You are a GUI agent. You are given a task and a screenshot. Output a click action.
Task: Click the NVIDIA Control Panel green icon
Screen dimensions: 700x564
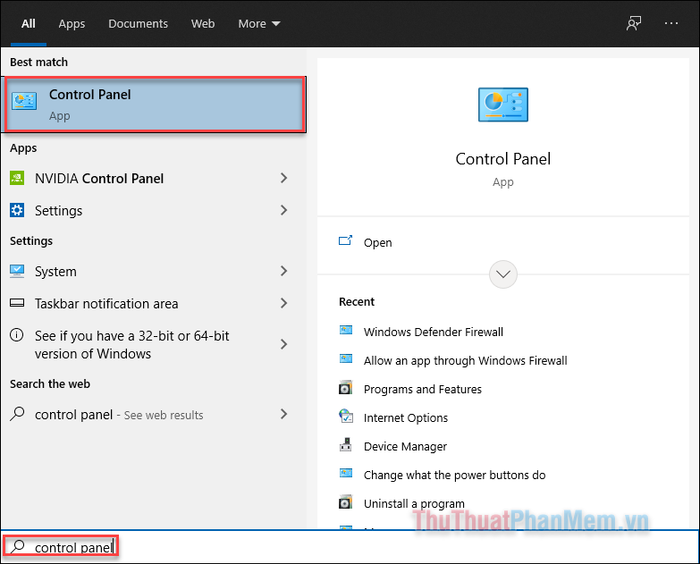[x=17, y=178]
